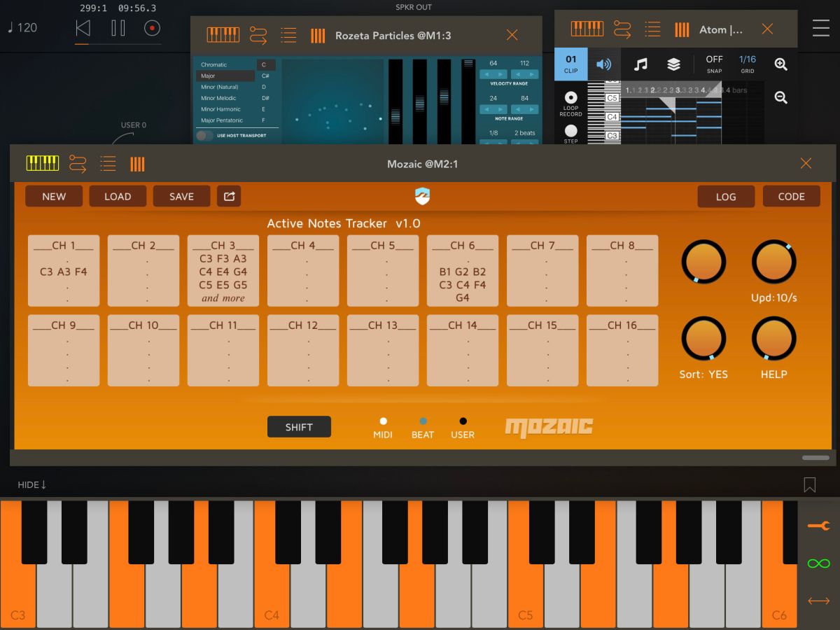This screenshot has width=840, height=630.
Task: Select root note D# in Rozeta
Action: 266,98
